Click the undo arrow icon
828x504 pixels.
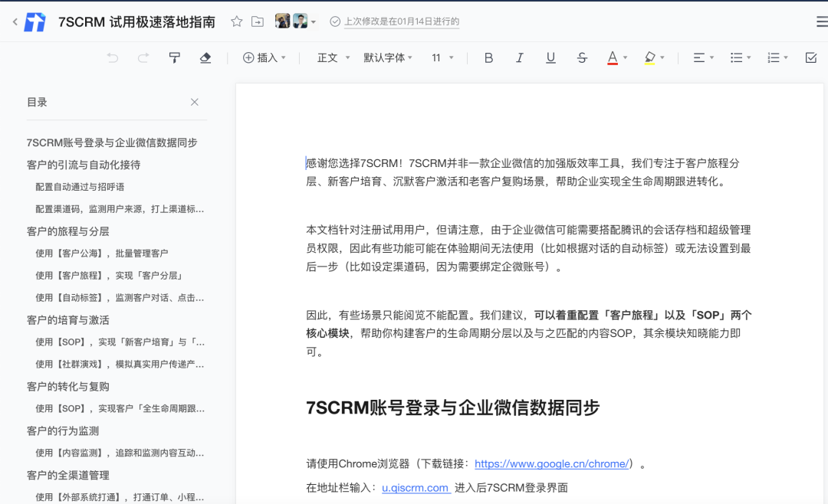(x=113, y=57)
